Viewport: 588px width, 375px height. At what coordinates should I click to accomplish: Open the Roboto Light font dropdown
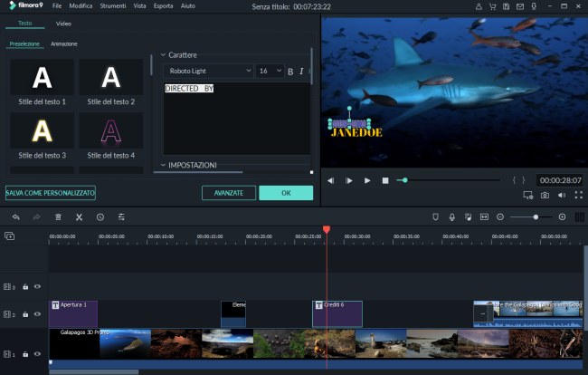[208, 71]
